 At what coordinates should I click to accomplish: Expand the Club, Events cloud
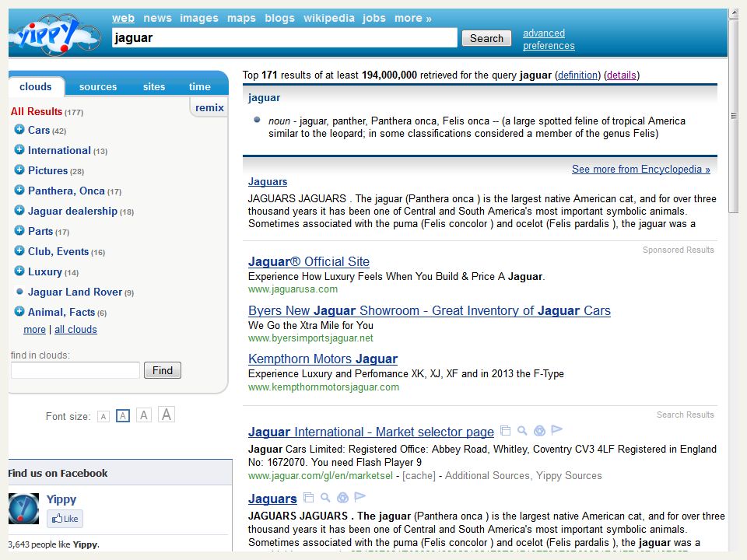tap(19, 250)
